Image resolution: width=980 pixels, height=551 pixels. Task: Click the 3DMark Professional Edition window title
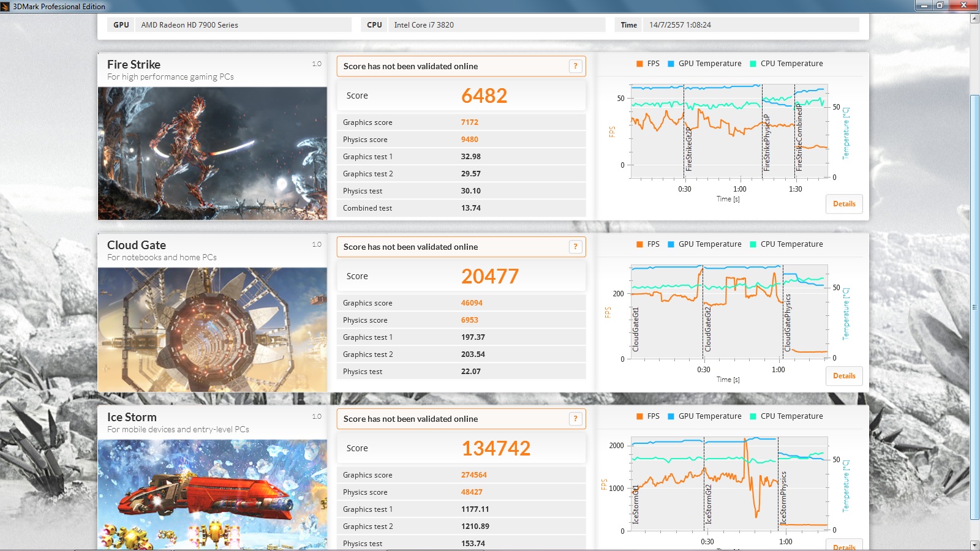click(59, 7)
